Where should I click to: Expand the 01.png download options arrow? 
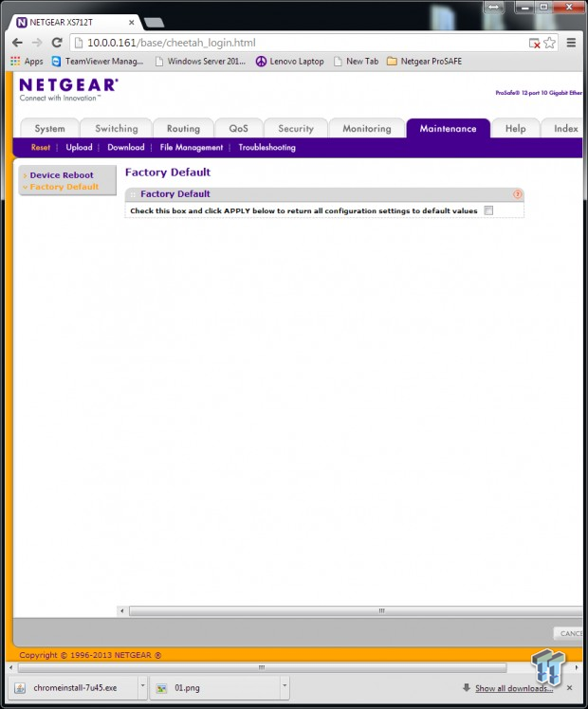285,686
